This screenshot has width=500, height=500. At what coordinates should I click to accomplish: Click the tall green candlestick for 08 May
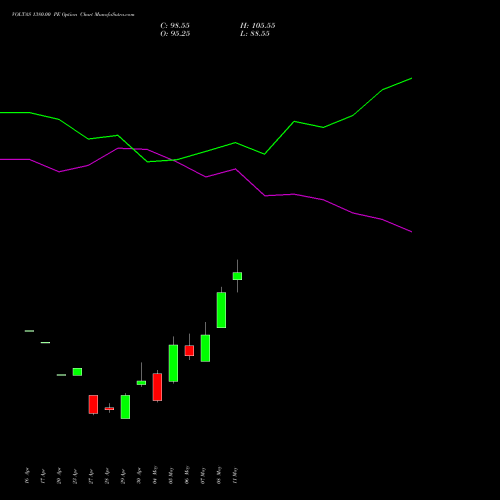(221, 310)
